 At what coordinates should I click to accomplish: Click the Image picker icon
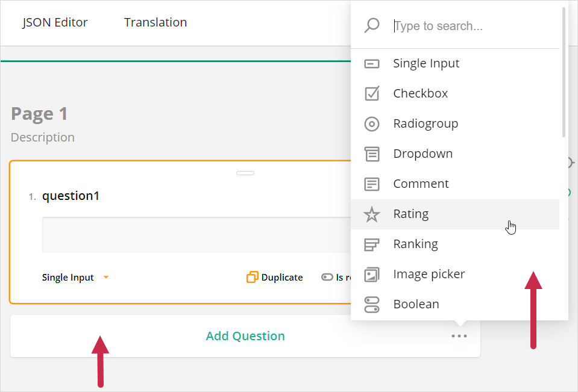pyautogui.click(x=372, y=274)
